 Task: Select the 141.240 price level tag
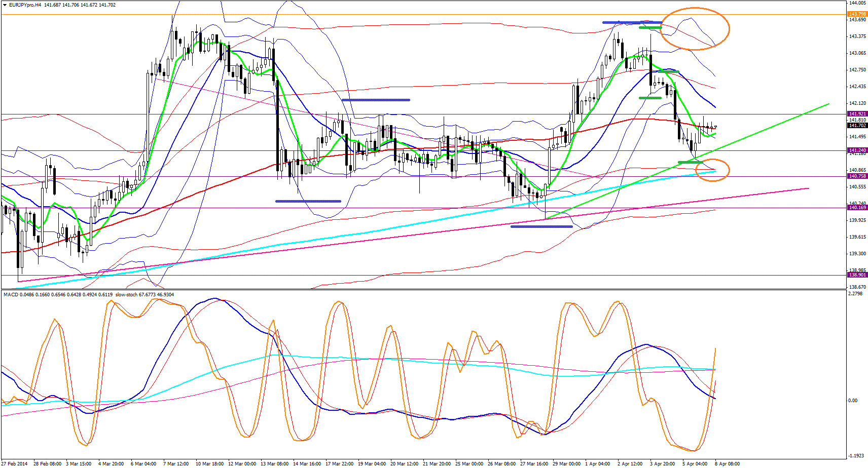[x=857, y=150]
